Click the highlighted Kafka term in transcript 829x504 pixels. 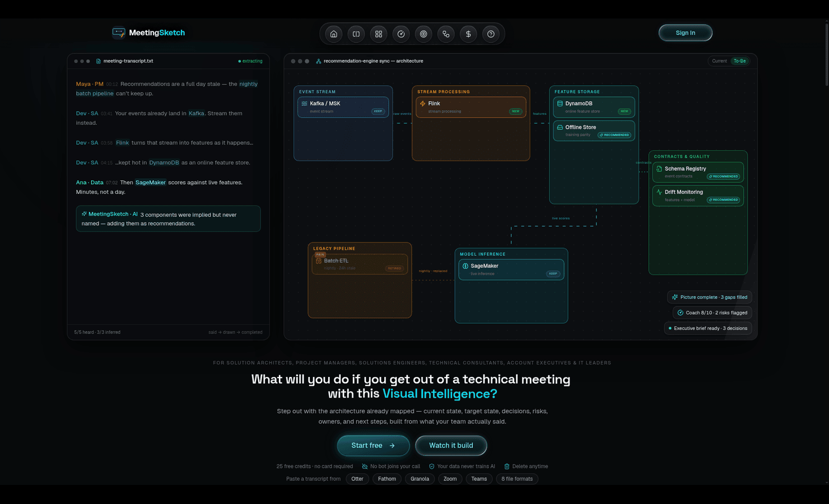[x=197, y=113]
